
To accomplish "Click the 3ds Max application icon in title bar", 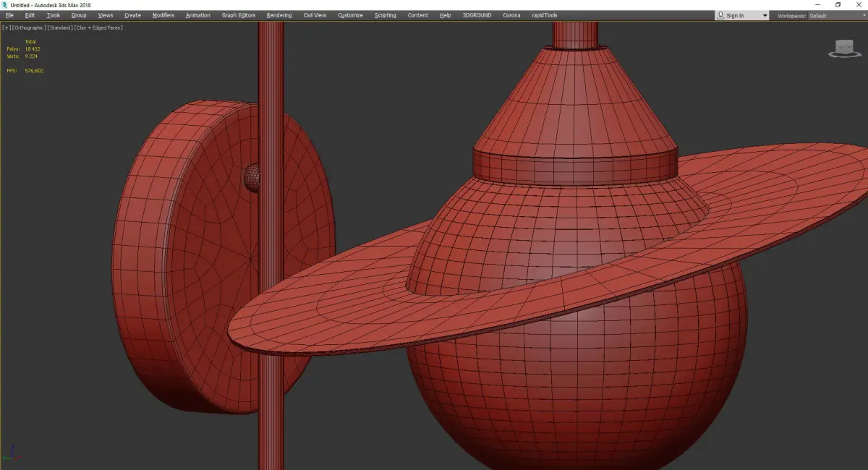I will [x=5, y=5].
